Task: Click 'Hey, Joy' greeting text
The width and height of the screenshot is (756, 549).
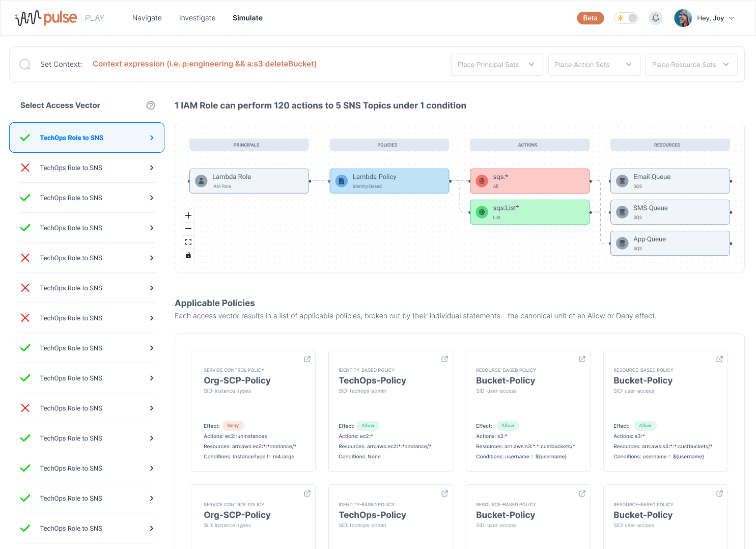Action: tap(711, 18)
